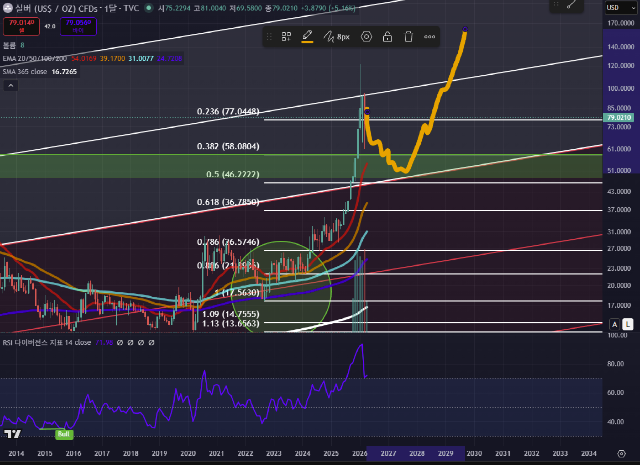Viewport: 640px width, 465px height.
Task: Grab the drawing toolbar drag handle dots
Action: 269,37
